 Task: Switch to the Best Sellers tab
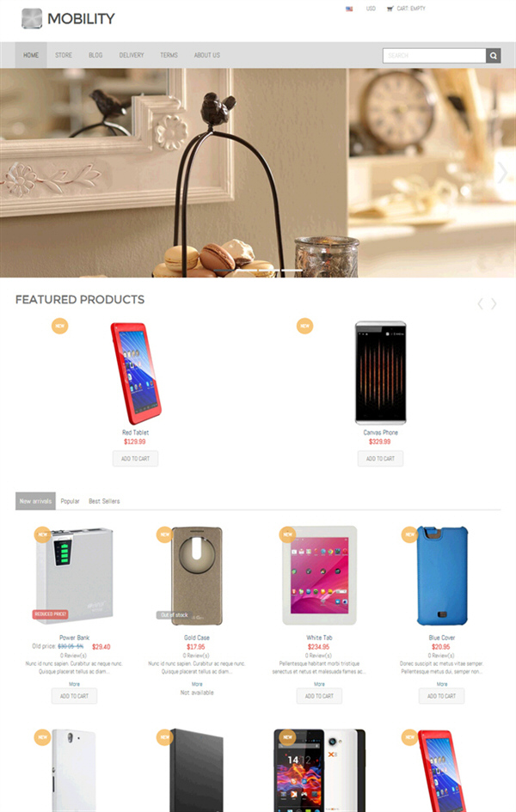(104, 501)
